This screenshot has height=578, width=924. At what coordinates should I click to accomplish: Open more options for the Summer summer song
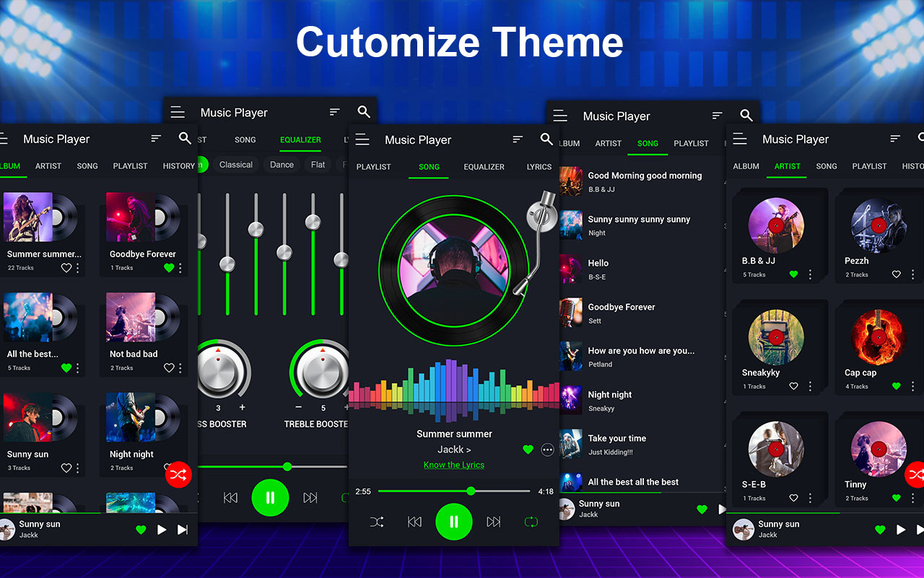click(x=548, y=449)
